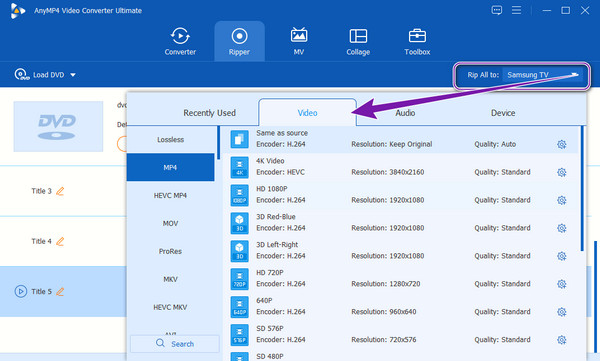Choose the MKV format category
Viewport: 600px width, 361px height.
point(170,279)
